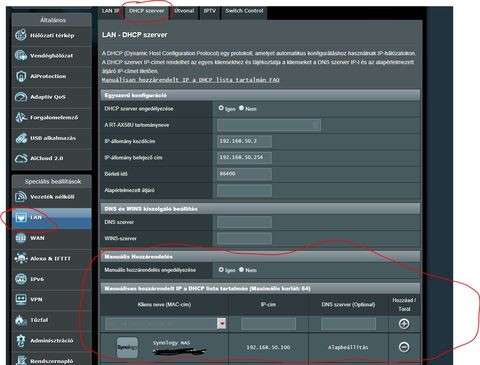Click the lease time field showing 86400

pyautogui.click(x=244, y=174)
